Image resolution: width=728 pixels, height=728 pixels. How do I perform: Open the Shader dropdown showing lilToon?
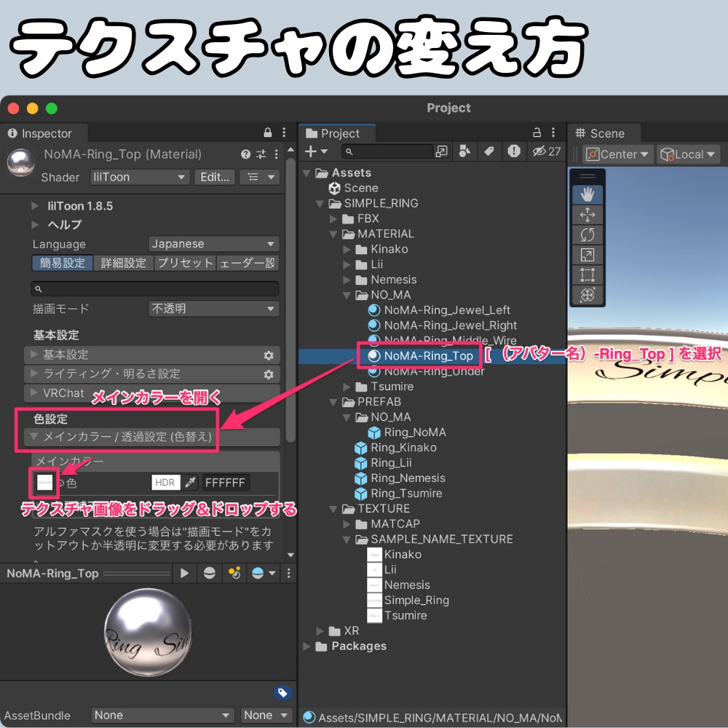point(139,177)
